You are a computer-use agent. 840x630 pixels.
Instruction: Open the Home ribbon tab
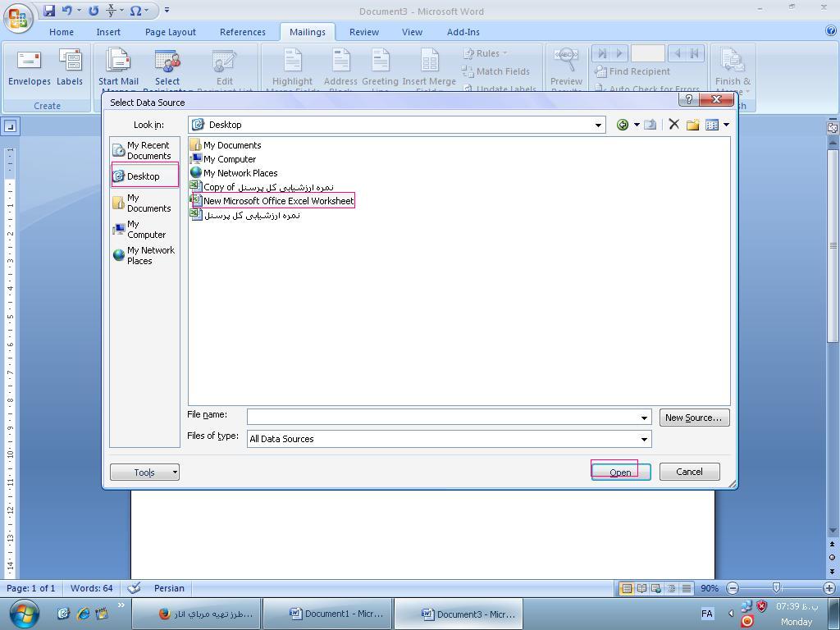tap(62, 32)
